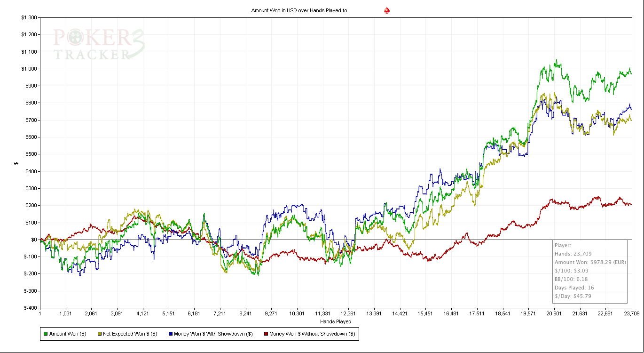Click the chart title 'Amount Won in USD over Hands Played'

tap(299, 10)
